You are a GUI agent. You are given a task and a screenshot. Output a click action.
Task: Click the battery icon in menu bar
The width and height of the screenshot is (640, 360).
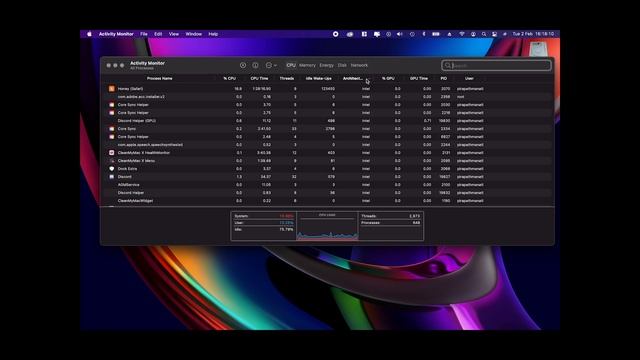tap(436, 34)
